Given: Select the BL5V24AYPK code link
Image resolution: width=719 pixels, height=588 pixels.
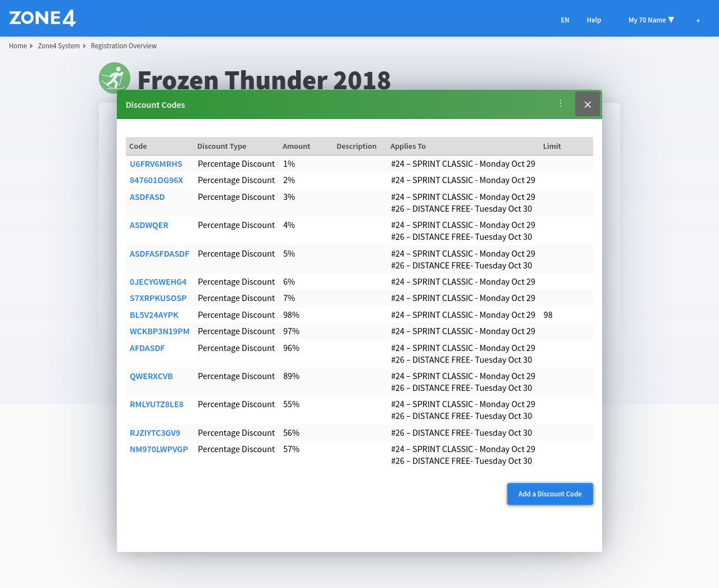Looking at the screenshot, I should click(154, 315).
